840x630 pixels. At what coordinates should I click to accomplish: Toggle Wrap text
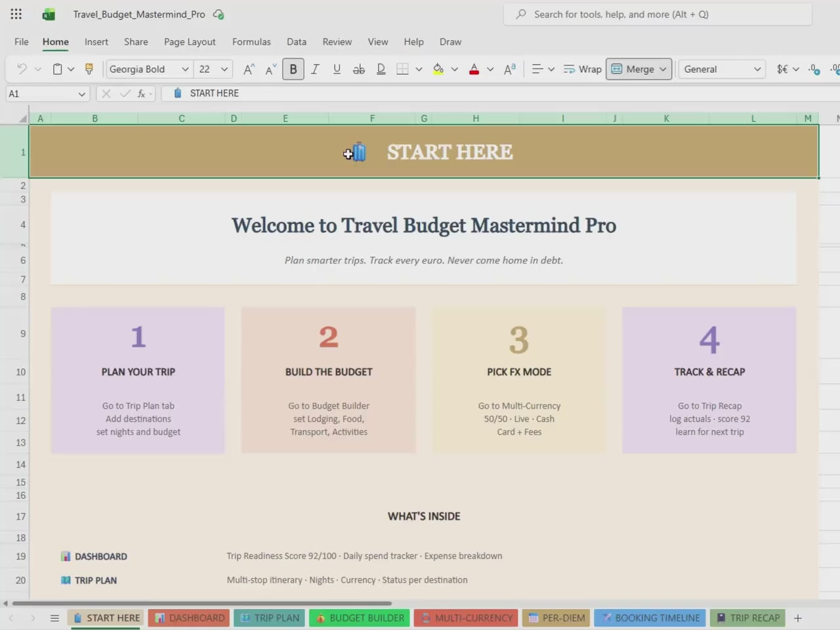582,69
